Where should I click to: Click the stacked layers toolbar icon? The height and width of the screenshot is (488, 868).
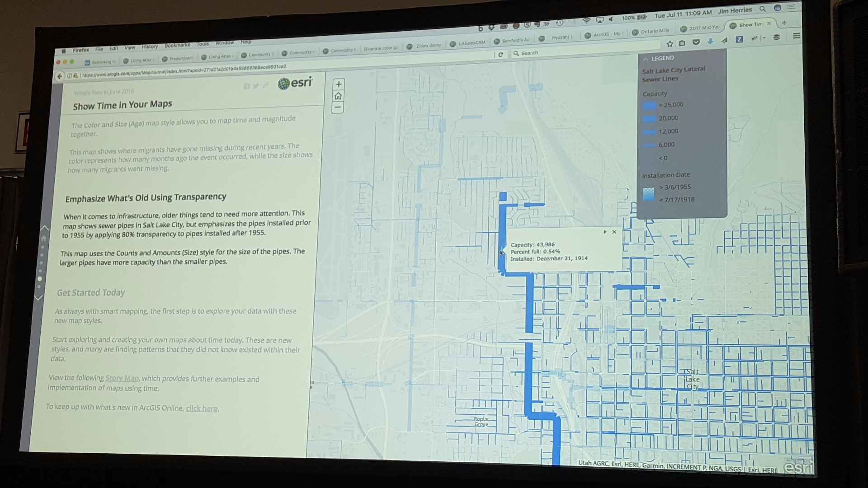[x=777, y=37]
